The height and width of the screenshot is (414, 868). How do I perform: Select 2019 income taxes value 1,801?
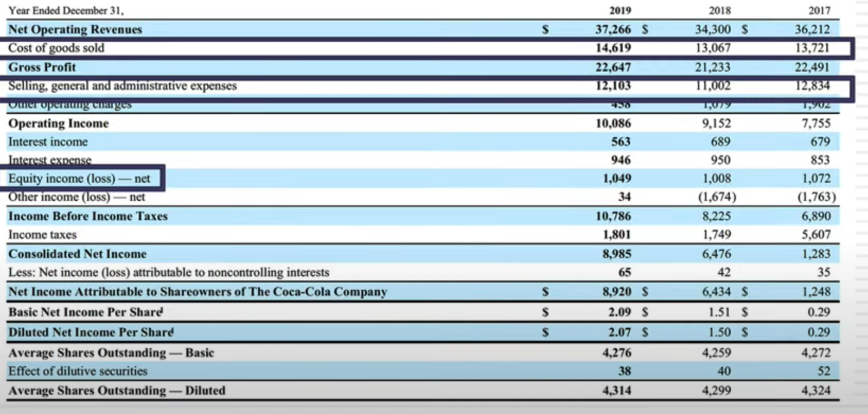tap(617, 234)
